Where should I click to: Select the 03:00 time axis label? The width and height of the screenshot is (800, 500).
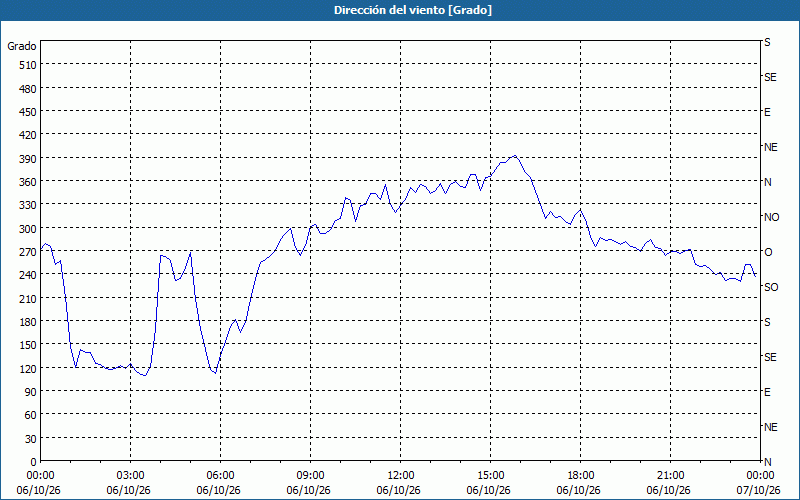130,475
